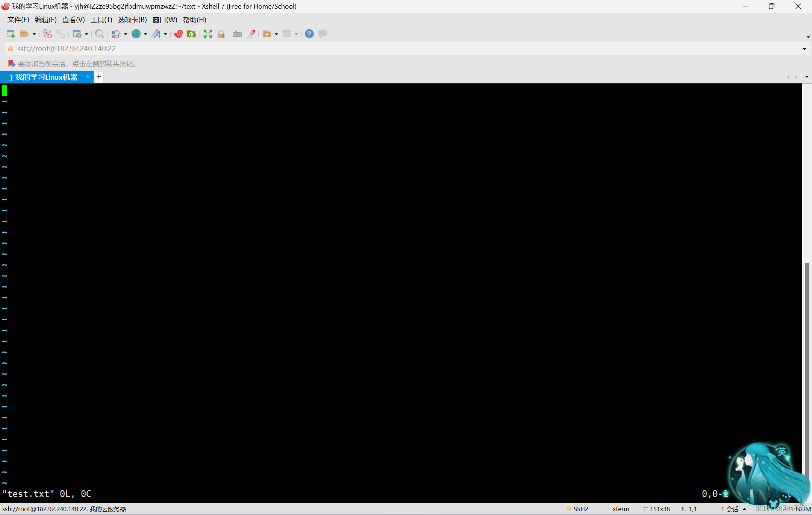Expand the Color Scheme dropdown arrow
Viewport: 812px width, 515px height.
click(126, 34)
